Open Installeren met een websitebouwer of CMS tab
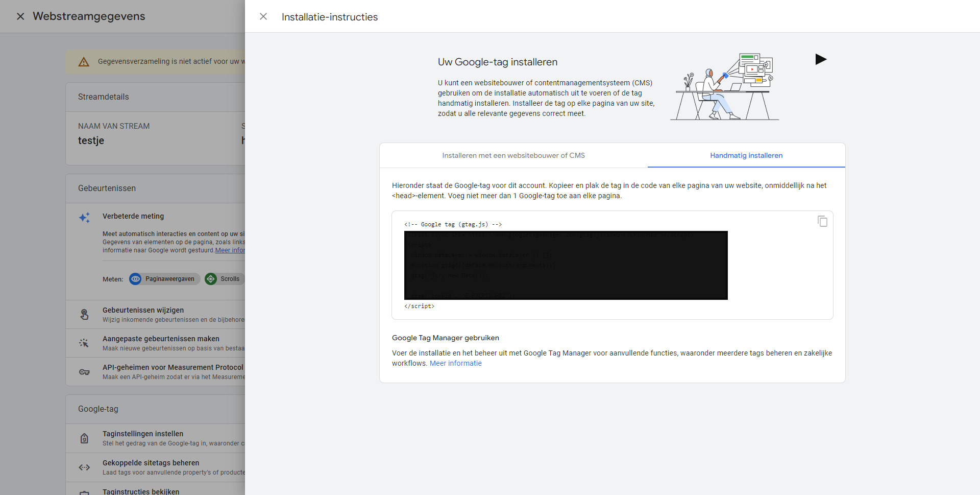 pos(513,155)
